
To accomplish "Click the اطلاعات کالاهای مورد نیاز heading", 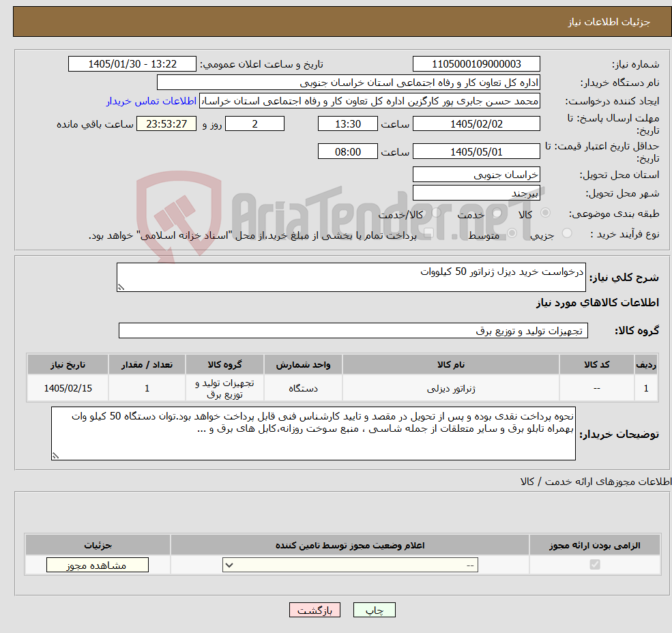I will click(x=598, y=303).
